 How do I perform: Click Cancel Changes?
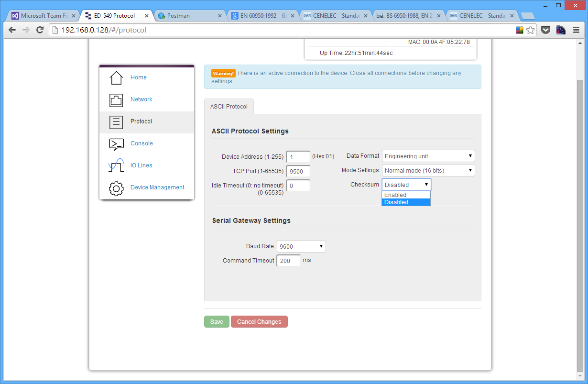(x=259, y=321)
